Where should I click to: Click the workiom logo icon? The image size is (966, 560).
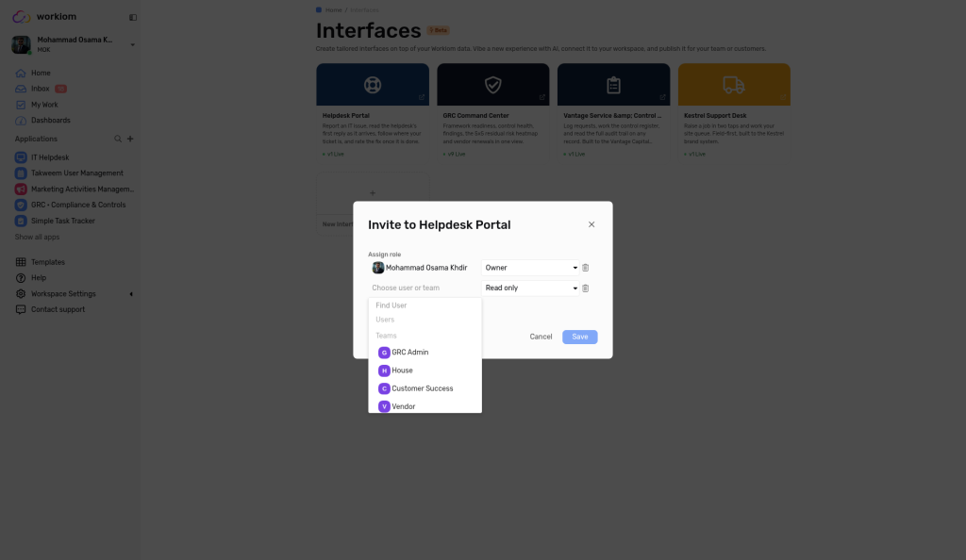coord(22,17)
